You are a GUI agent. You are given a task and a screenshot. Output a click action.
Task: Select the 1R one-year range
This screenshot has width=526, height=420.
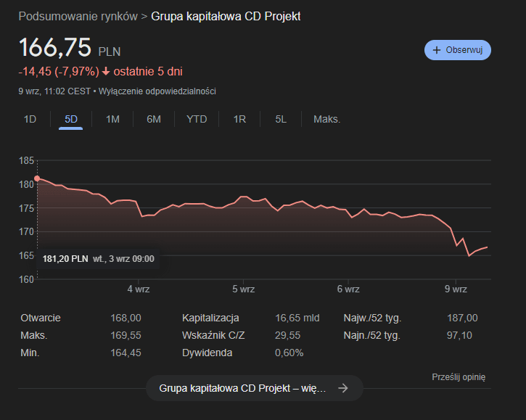click(239, 119)
